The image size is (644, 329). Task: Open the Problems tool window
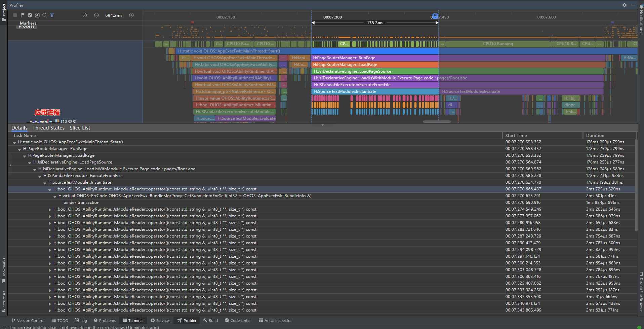tap(105, 321)
